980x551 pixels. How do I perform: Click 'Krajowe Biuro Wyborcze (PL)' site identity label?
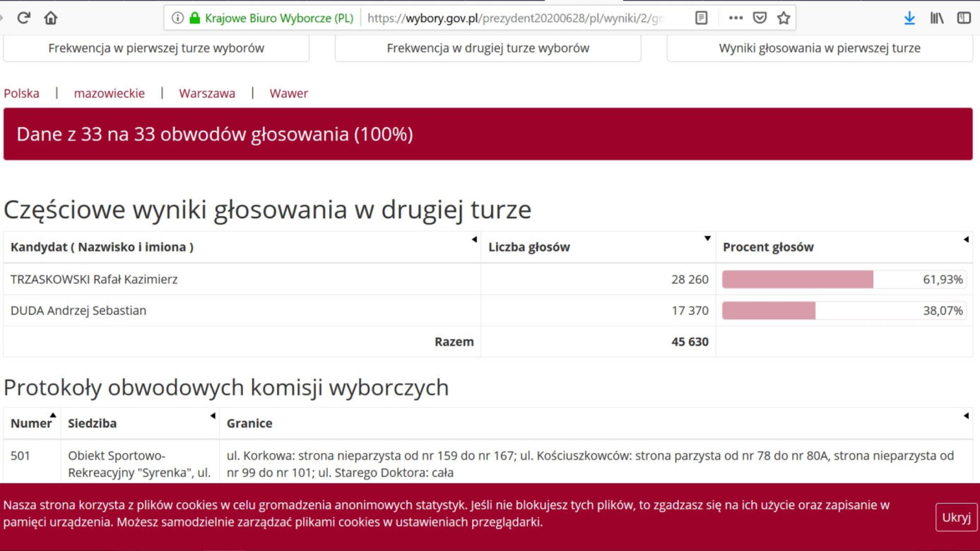[x=279, y=18]
